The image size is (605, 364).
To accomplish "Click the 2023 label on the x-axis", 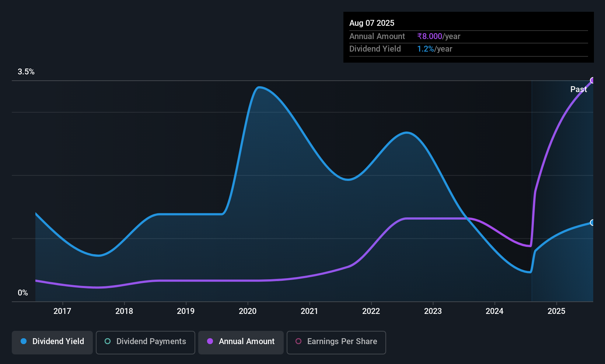I will 433,311.
